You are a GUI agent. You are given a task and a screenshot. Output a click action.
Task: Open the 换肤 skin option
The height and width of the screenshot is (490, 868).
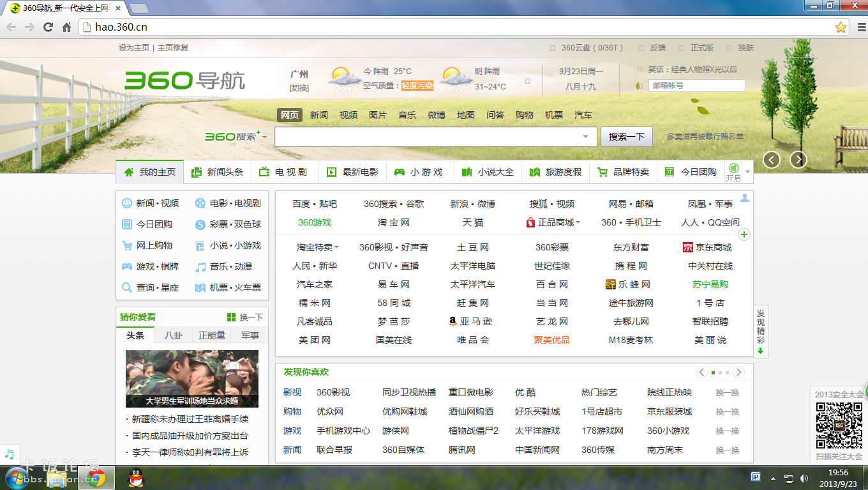(746, 48)
